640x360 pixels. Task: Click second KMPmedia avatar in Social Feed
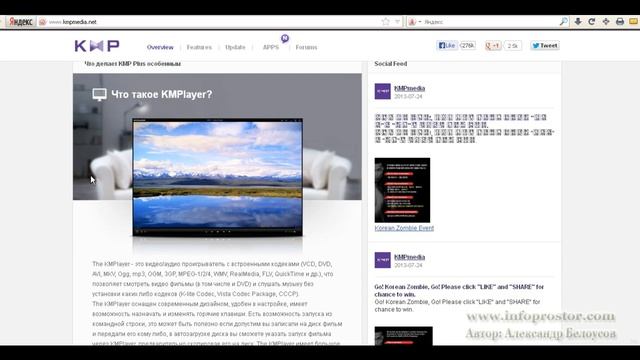click(382, 260)
